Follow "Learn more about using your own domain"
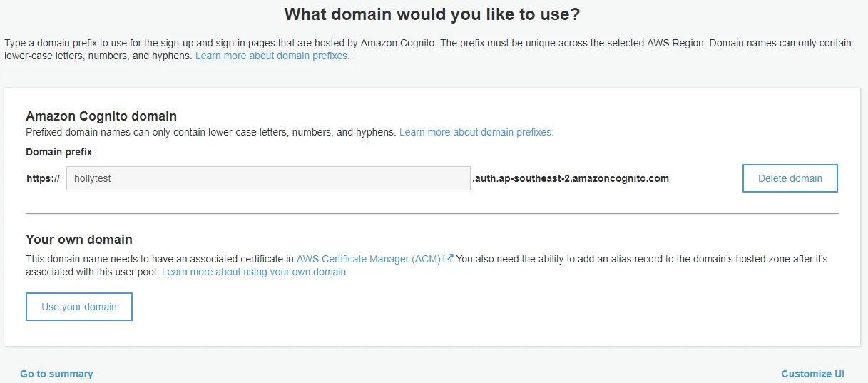Viewport: 868px width, 383px height. pos(255,272)
